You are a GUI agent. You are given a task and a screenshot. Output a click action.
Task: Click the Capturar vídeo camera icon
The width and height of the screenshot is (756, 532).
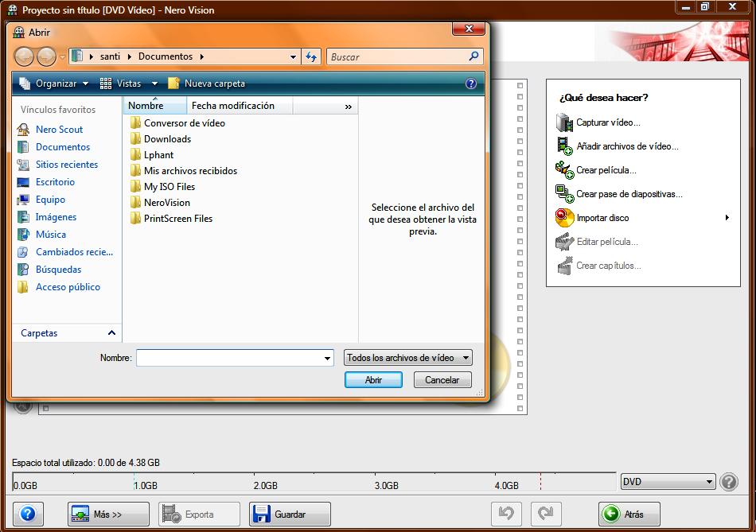coord(564,122)
